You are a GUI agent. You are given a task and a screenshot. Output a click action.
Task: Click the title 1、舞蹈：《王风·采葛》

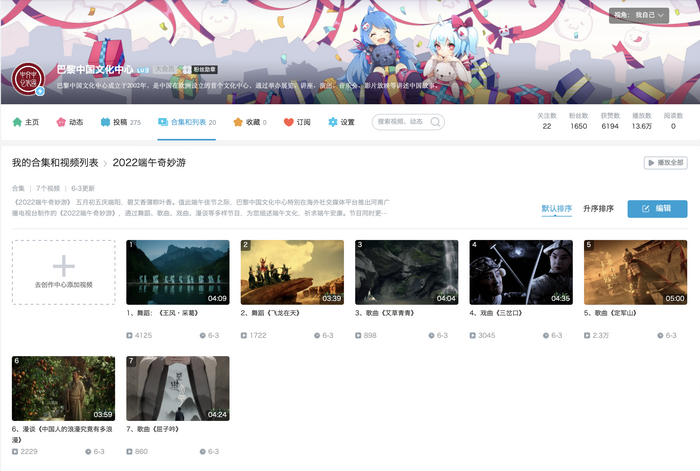[162, 313]
